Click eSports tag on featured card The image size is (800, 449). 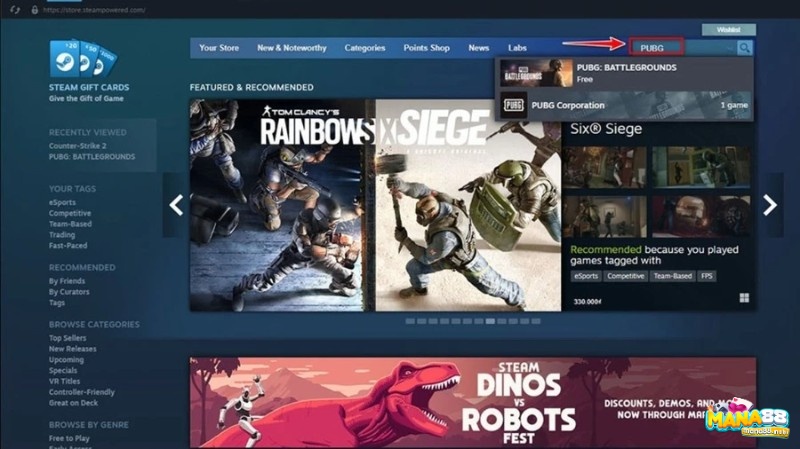click(x=586, y=276)
